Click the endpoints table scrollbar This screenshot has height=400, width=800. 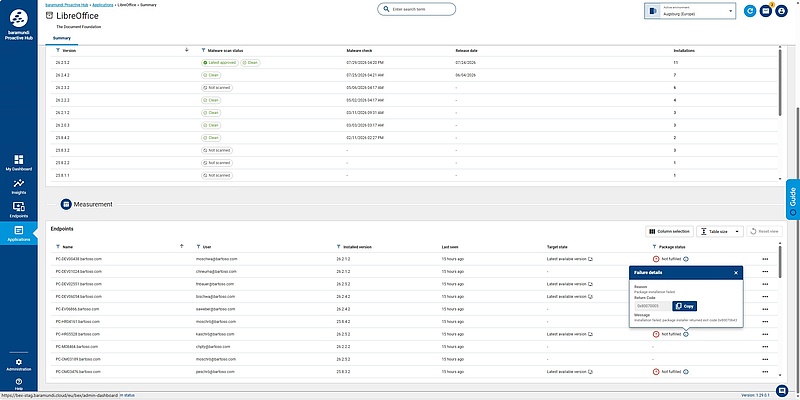[780, 261]
